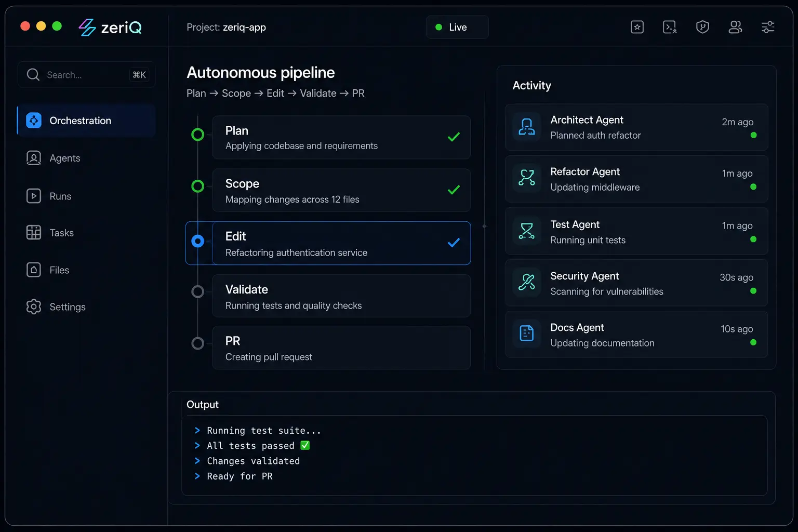Select the Scope step timeline node
This screenshot has height=532, width=798.
pos(198,186)
